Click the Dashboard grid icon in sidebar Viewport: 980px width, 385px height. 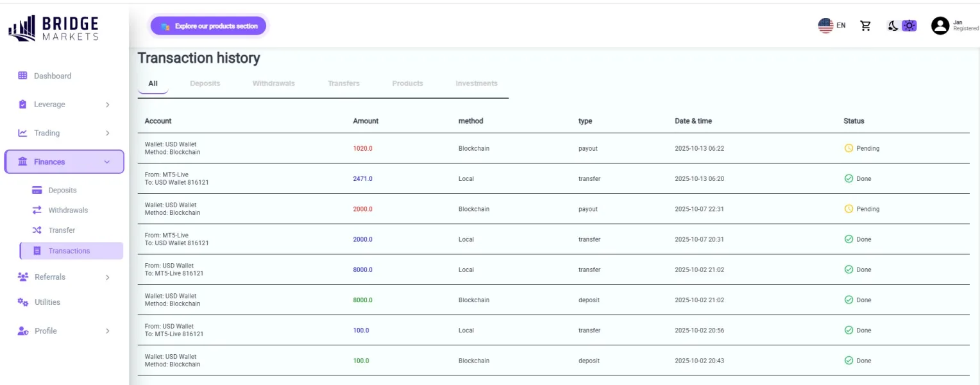[22, 76]
